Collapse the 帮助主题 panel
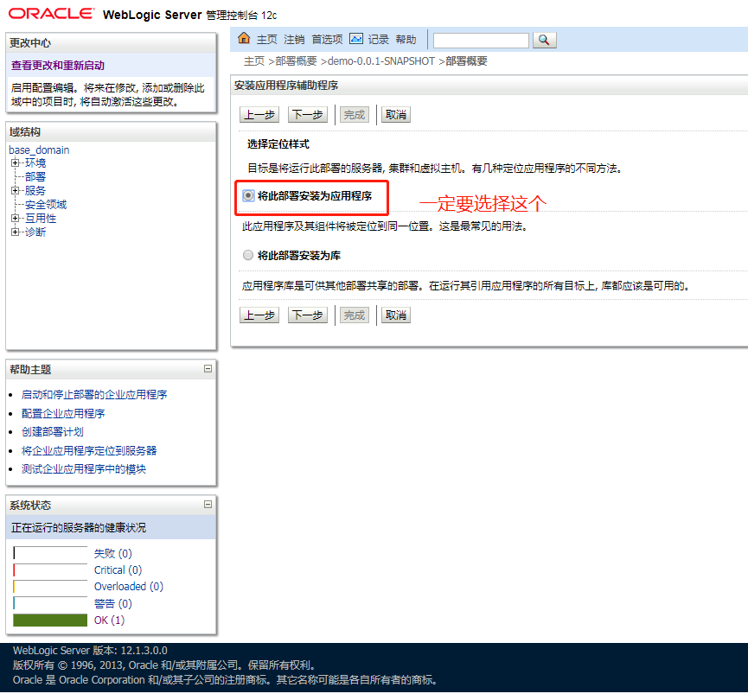This screenshot has height=700, width=748. [208, 369]
